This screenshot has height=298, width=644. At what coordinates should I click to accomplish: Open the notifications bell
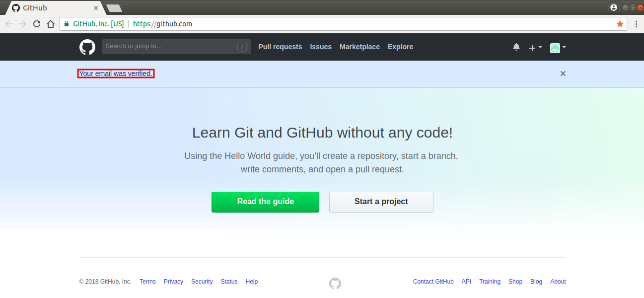(516, 47)
